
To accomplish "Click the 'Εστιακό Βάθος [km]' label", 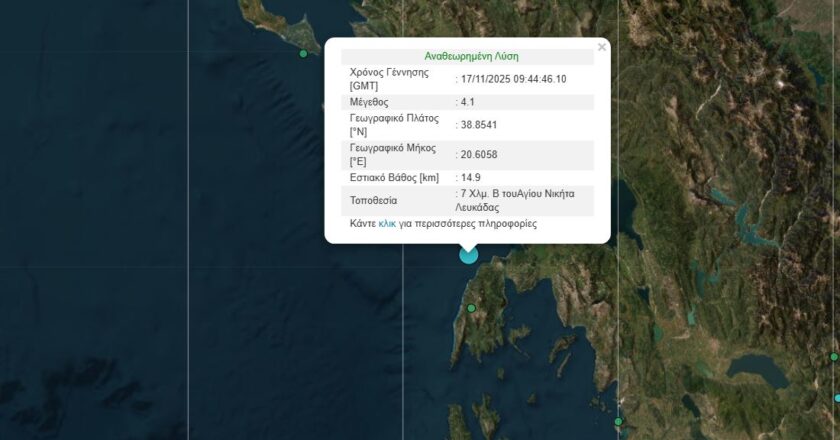I will pos(394,178).
